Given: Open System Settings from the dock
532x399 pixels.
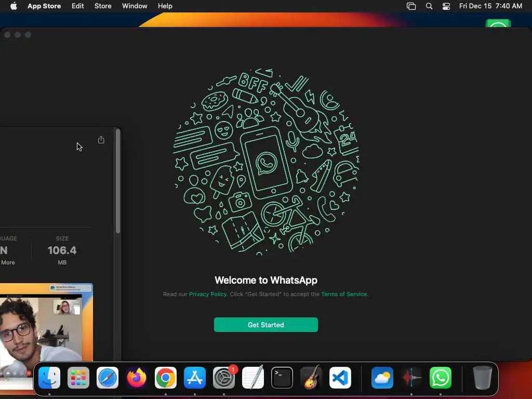Looking at the screenshot, I should click(x=224, y=378).
